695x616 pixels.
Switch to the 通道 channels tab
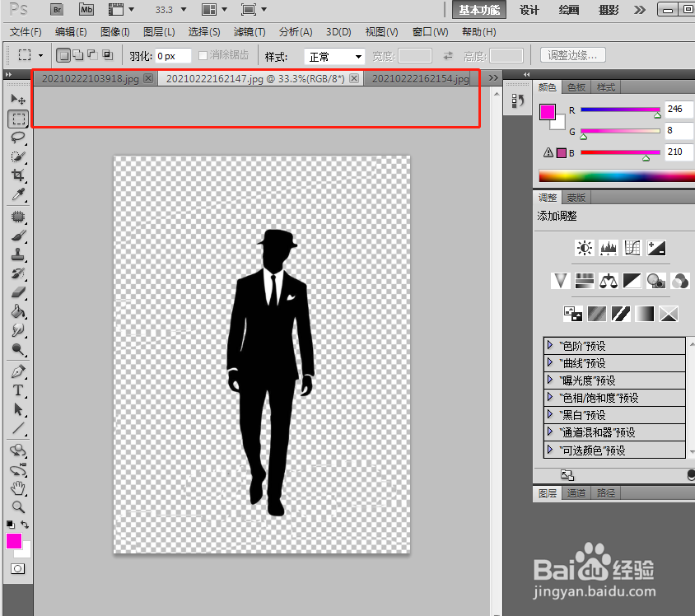click(x=576, y=492)
